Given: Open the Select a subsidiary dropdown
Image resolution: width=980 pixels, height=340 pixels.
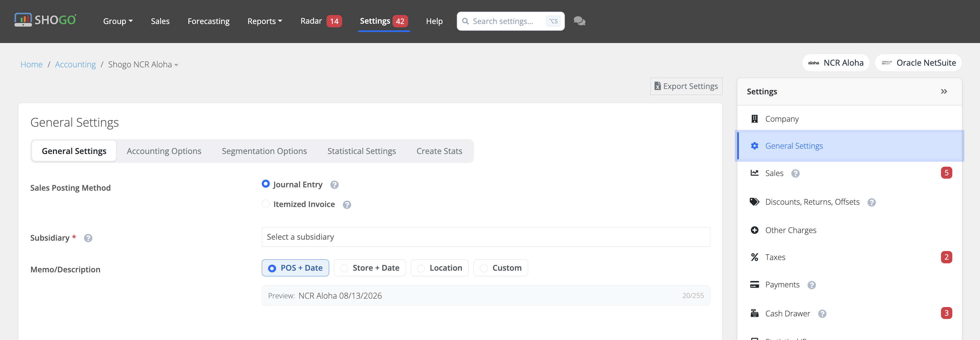Looking at the screenshot, I should 485,237.
